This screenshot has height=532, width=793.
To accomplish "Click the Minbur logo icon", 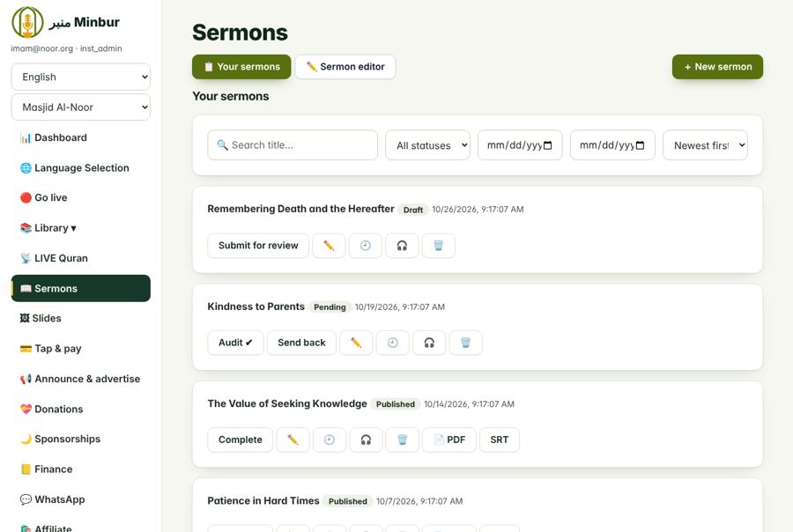I will click(x=27, y=22).
